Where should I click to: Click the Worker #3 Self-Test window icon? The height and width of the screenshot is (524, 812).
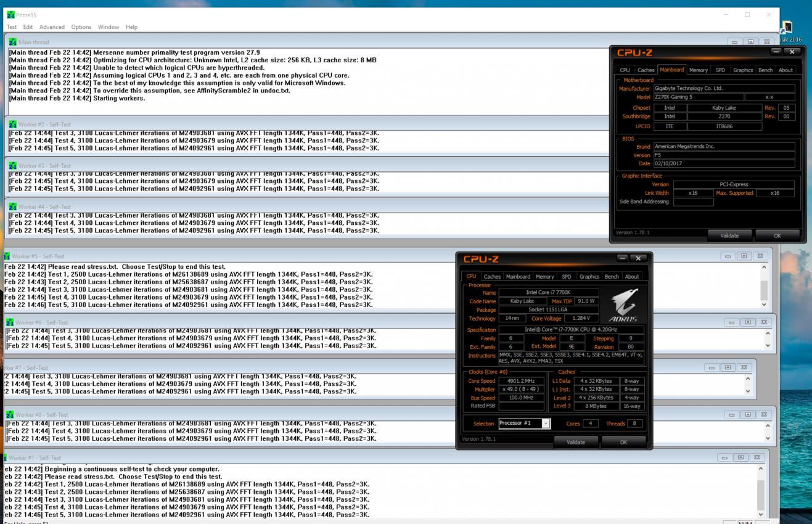coord(12,165)
